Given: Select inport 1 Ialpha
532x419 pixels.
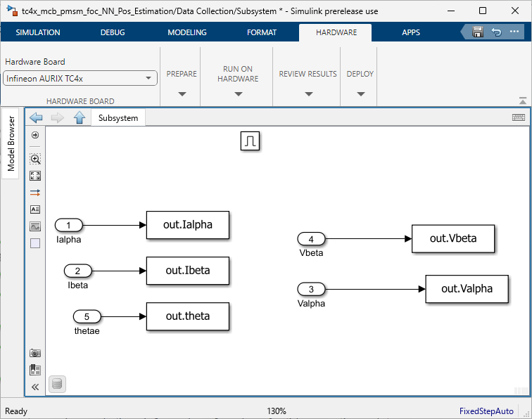Looking at the screenshot, I should (x=68, y=225).
